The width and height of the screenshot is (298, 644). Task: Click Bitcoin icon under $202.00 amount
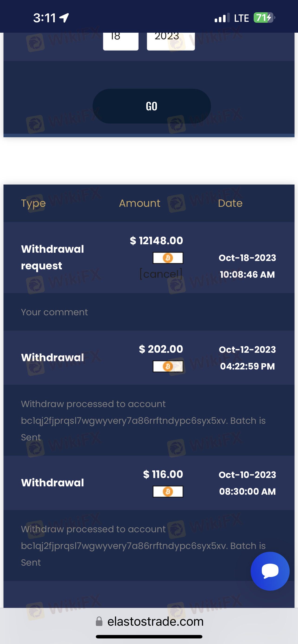[x=168, y=366]
